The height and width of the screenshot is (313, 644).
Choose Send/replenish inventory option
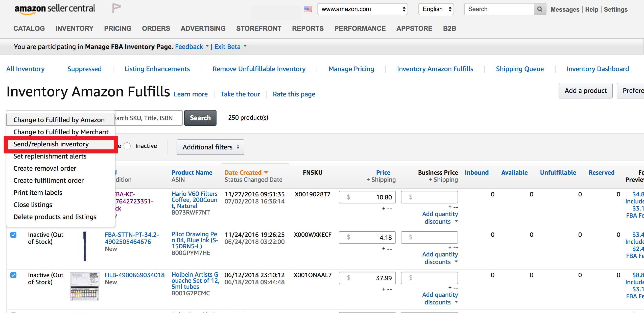[x=61, y=144]
